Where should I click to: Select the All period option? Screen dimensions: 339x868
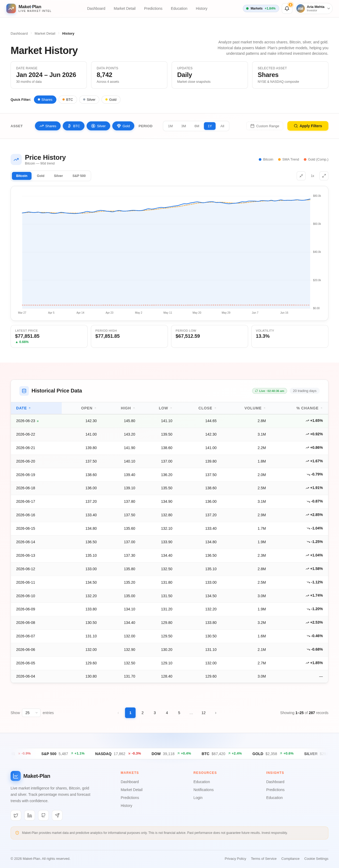222,126
